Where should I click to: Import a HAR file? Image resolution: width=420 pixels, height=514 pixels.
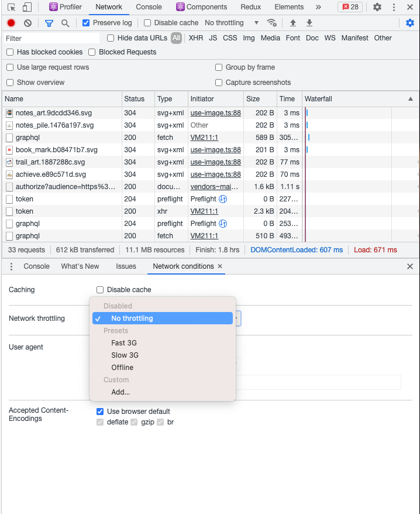tap(293, 23)
